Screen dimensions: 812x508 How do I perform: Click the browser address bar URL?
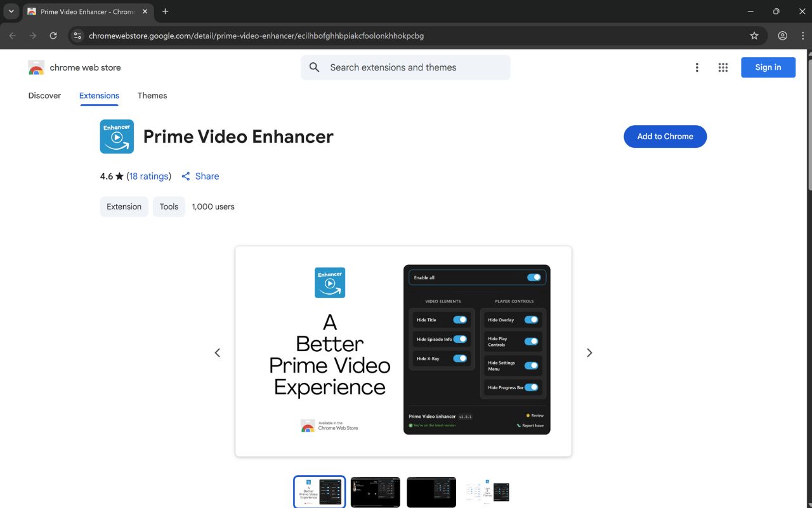coord(256,36)
